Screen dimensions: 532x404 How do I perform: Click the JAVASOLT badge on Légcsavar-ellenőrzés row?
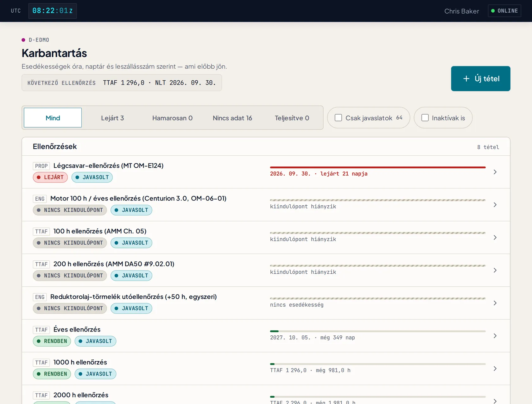coord(92,177)
